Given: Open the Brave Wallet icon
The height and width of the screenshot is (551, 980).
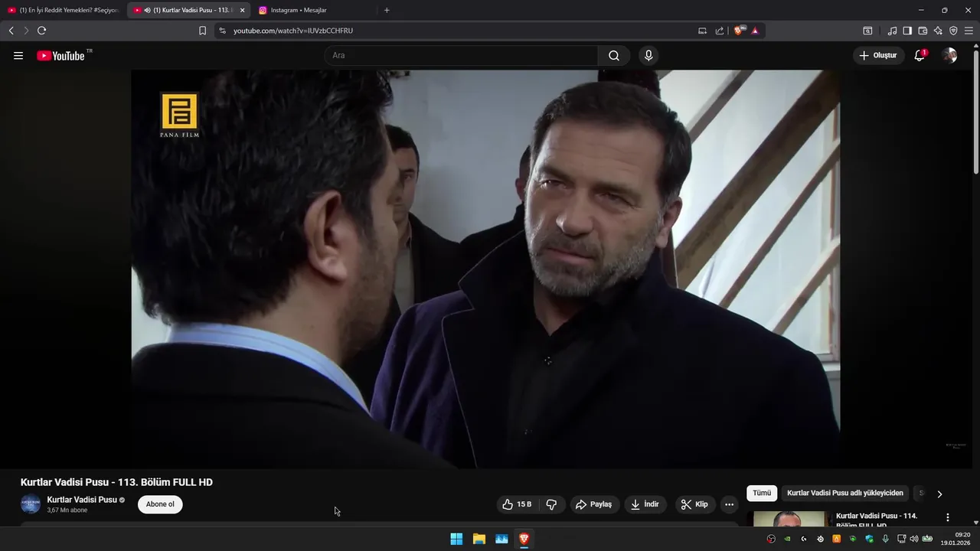Looking at the screenshot, I should point(923,31).
